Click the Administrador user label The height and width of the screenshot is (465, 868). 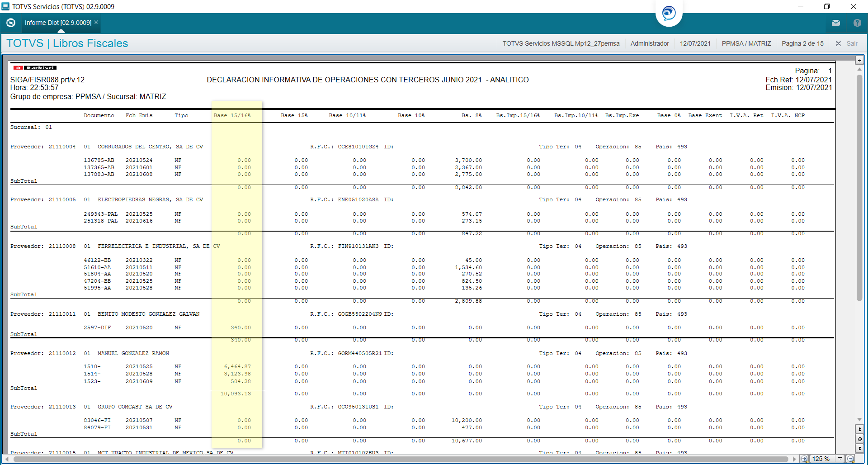pos(650,43)
